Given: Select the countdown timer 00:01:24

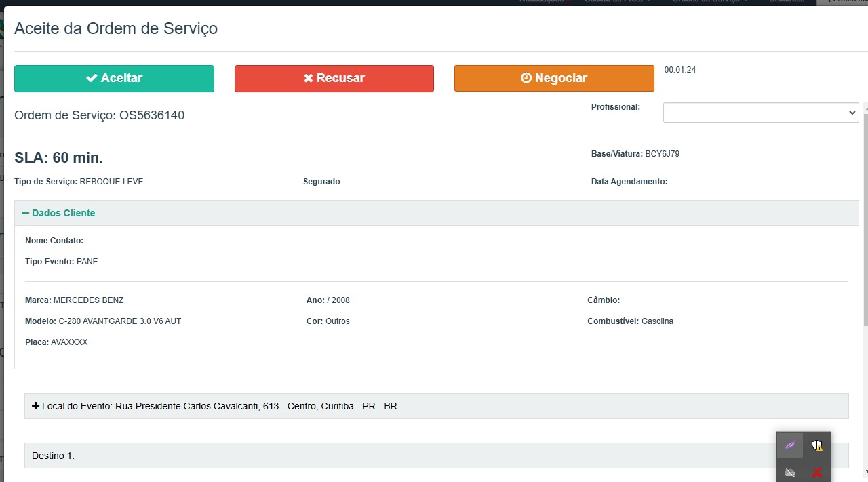Looking at the screenshot, I should [680, 70].
